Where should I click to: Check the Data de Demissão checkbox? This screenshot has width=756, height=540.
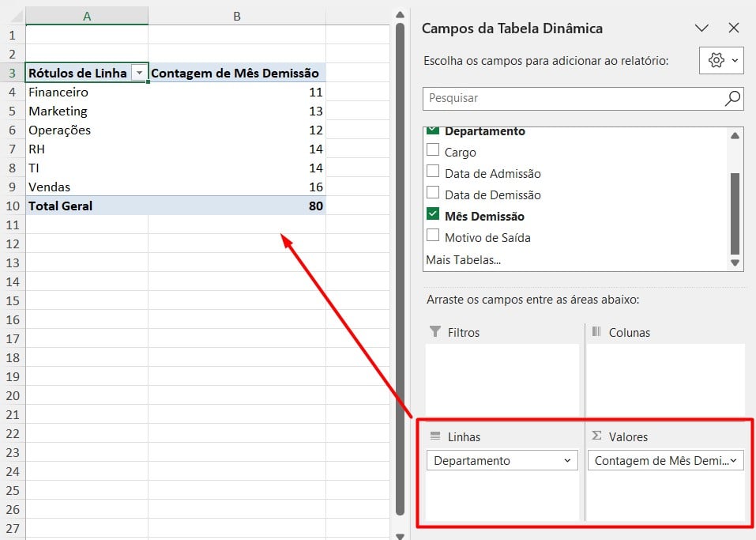pos(433,193)
